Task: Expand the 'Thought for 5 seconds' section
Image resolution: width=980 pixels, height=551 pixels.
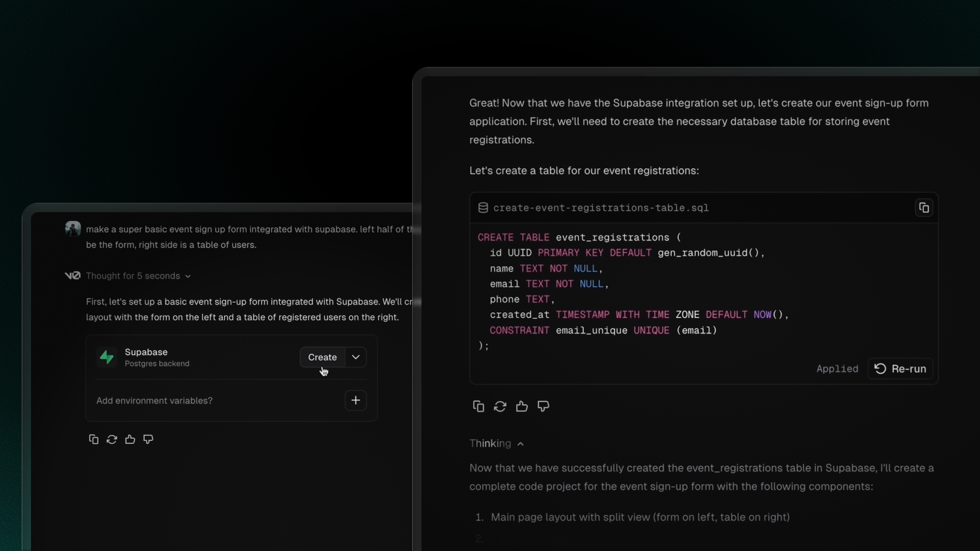Action: (138, 276)
